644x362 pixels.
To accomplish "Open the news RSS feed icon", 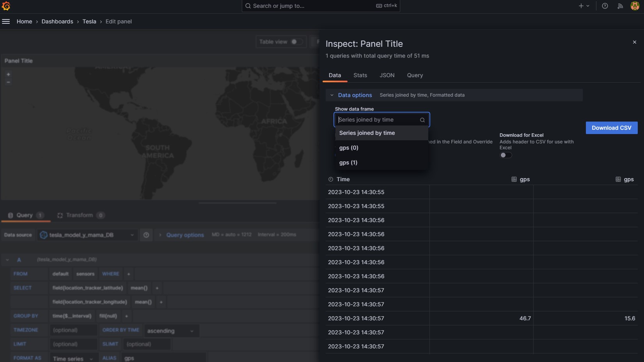I will tap(620, 6).
